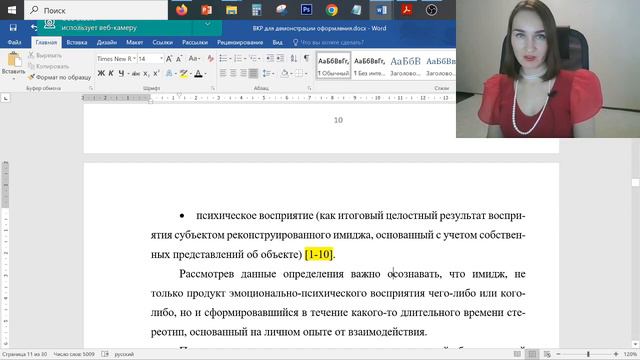
Task: Click page count 'Страница 11 из 30'
Action: point(24,354)
